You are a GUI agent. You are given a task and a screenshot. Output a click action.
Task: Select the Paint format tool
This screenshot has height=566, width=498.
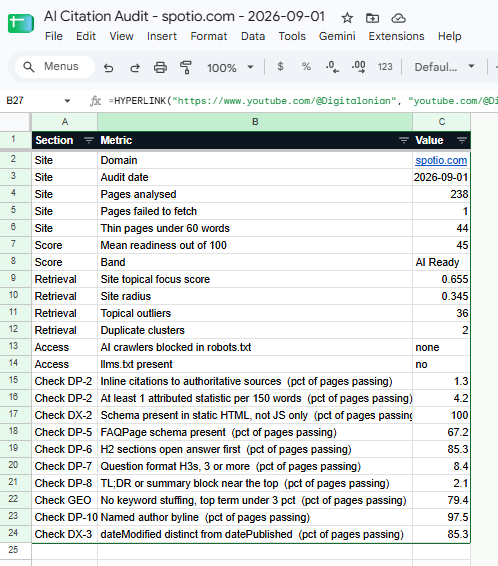point(185,68)
